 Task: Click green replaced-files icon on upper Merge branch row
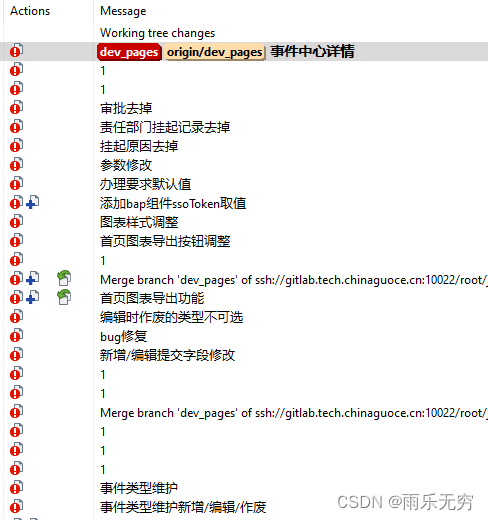coord(64,278)
